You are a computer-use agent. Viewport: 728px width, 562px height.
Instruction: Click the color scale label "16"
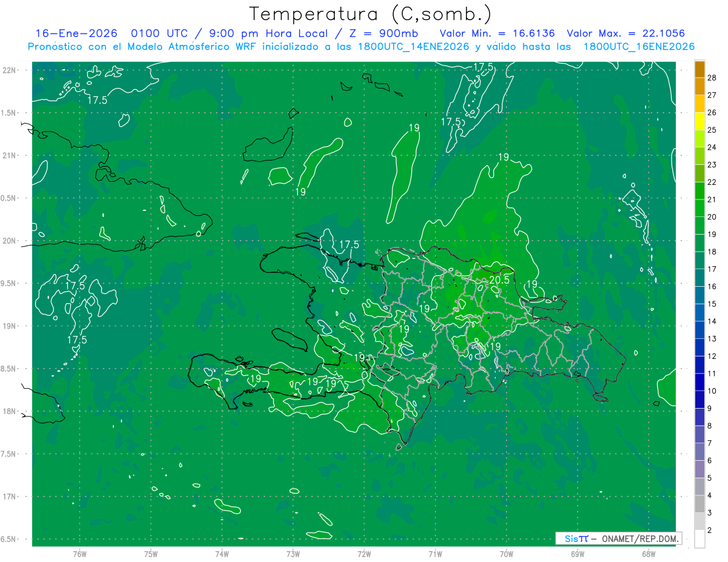click(x=712, y=286)
